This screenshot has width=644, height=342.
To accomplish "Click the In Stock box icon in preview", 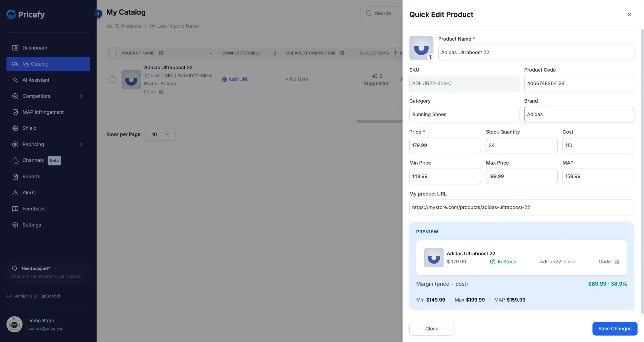I will click(493, 262).
